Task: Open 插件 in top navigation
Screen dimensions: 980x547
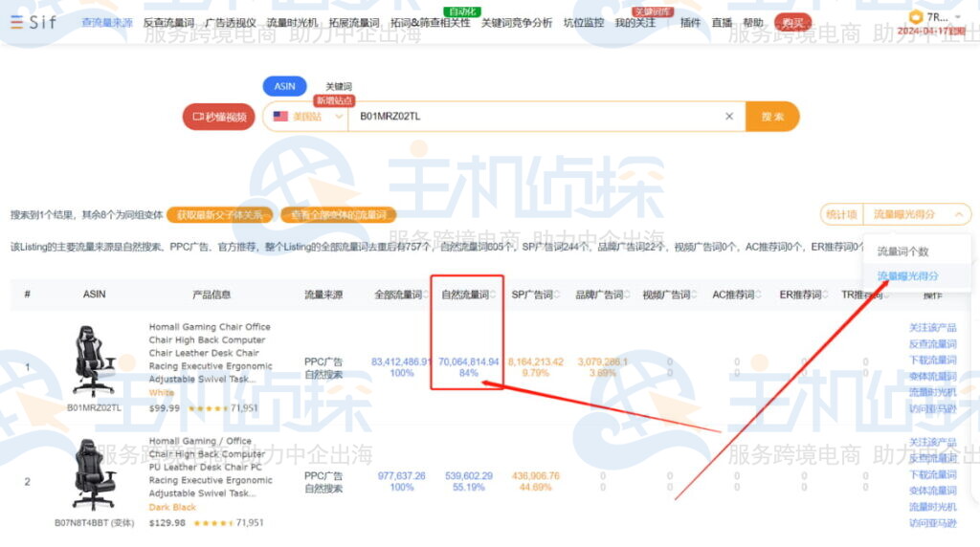Action: [x=690, y=23]
